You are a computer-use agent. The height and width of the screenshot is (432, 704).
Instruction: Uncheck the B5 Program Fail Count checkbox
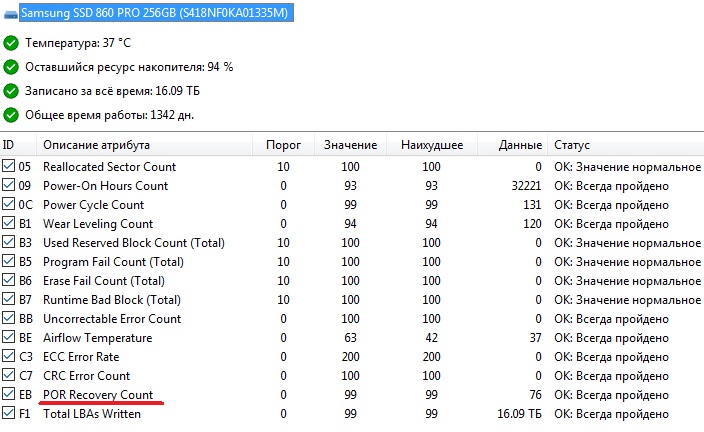(8, 261)
